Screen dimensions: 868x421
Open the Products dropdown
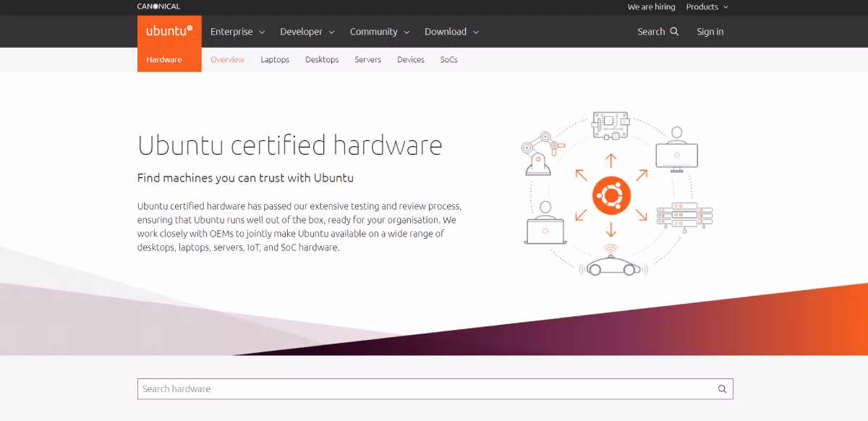pos(707,7)
